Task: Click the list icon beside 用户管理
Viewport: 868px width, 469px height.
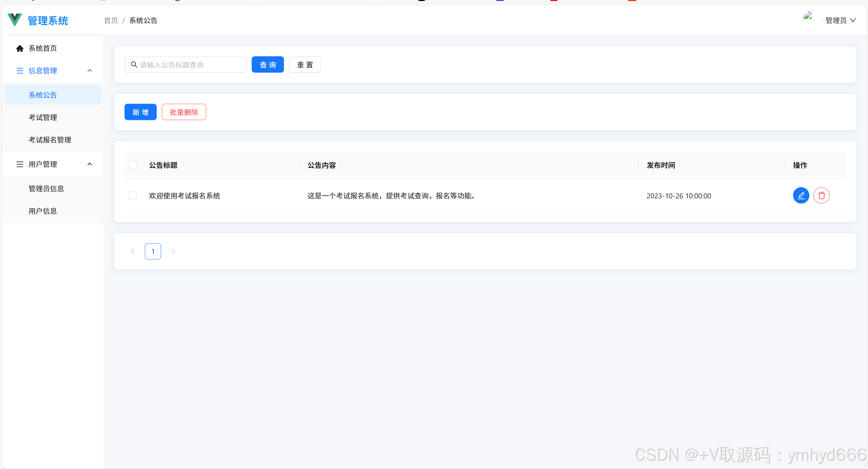Action: point(20,164)
